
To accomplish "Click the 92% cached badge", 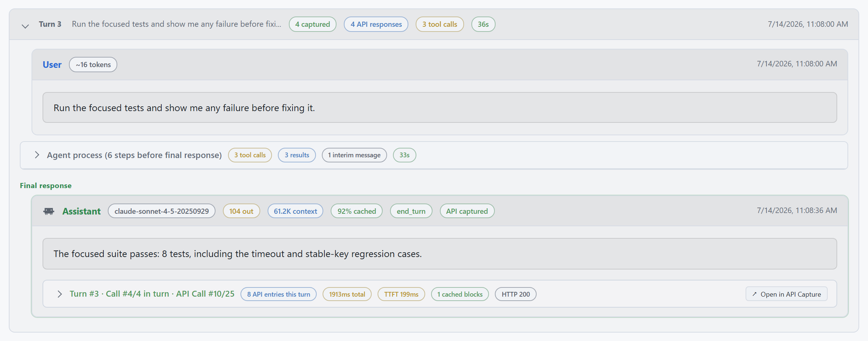I will (x=357, y=211).
